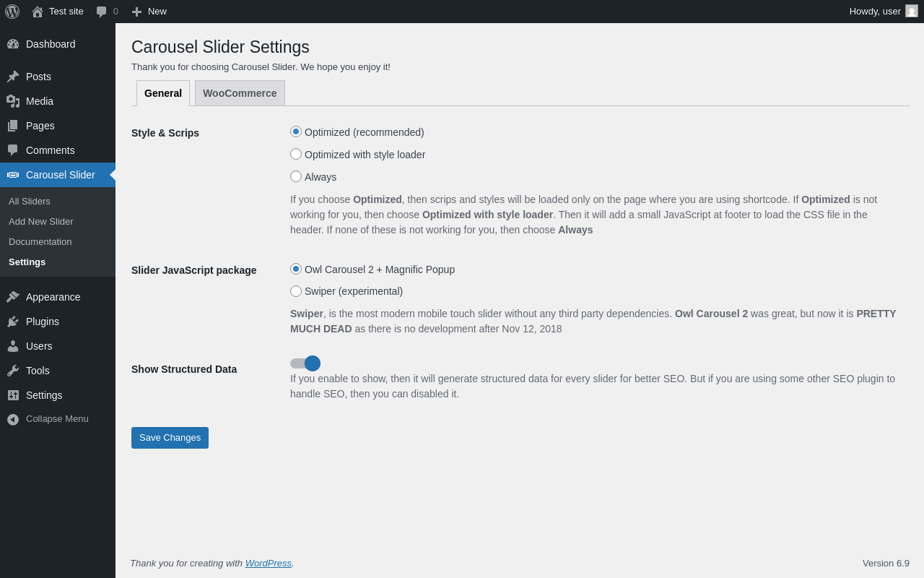This screenshot has width=924, height=578.
Task: Click the WordPress logo icon
Action: pyautogui.click(x=12, y=12)
